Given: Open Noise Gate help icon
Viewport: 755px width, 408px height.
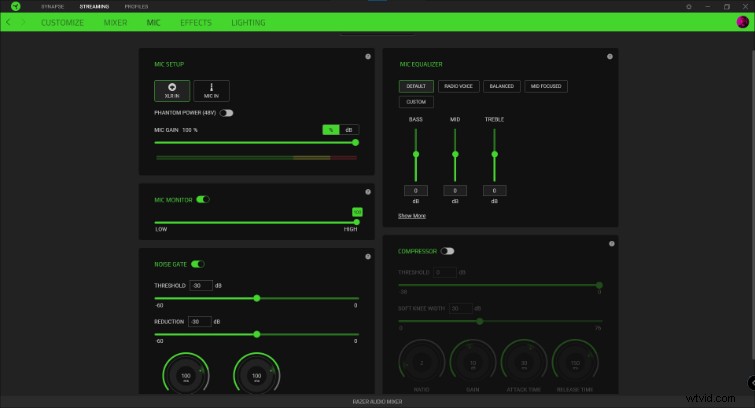Looking at the screenshot, I should [368, 256].
